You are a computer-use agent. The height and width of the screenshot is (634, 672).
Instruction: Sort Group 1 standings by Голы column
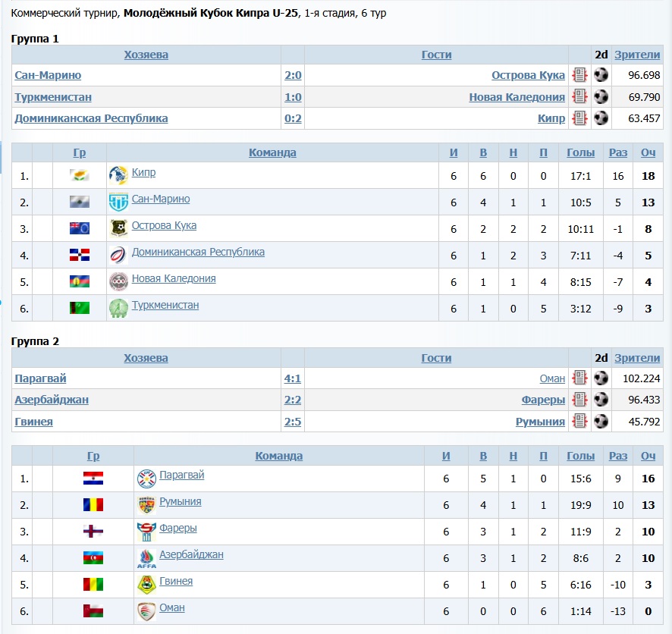581,152
